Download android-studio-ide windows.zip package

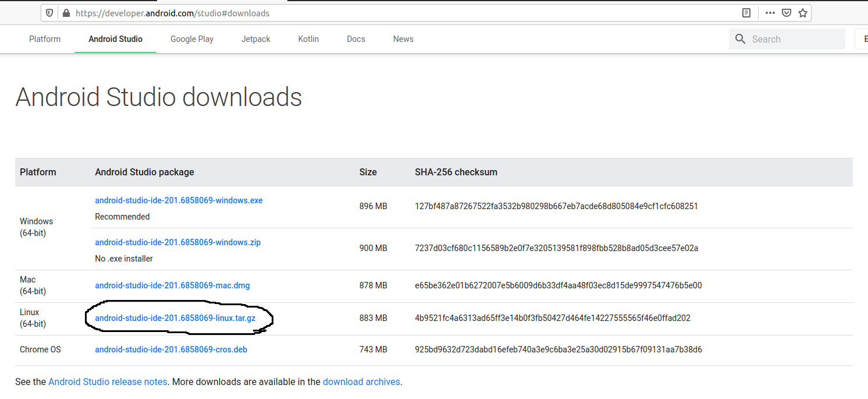point(178,242)
